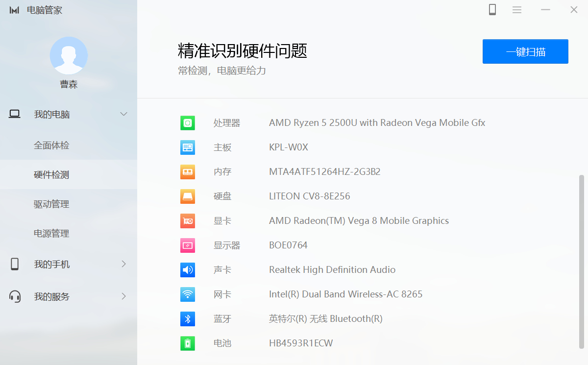Click the vertical scrollbar of hardware list
588x365 pixels.
582,262
